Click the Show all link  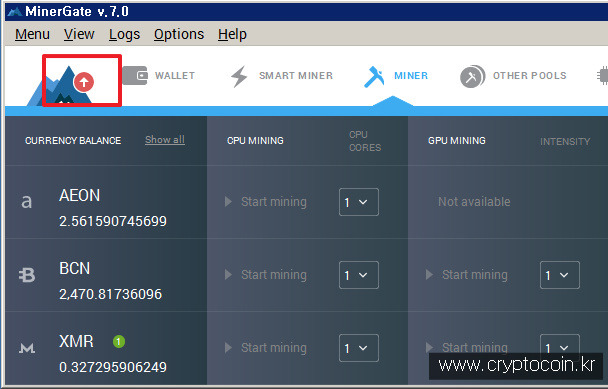[165, 140]
